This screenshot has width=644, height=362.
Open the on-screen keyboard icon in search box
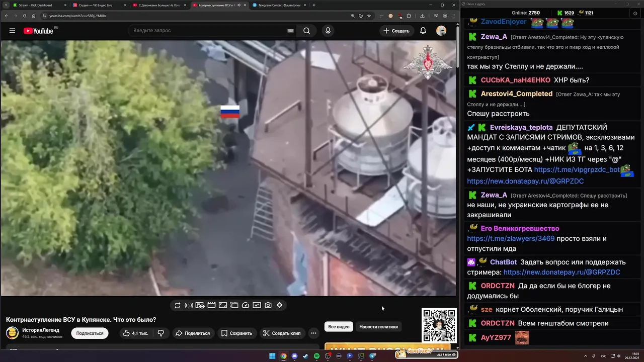pyautogui.click(x=290, y=31)
